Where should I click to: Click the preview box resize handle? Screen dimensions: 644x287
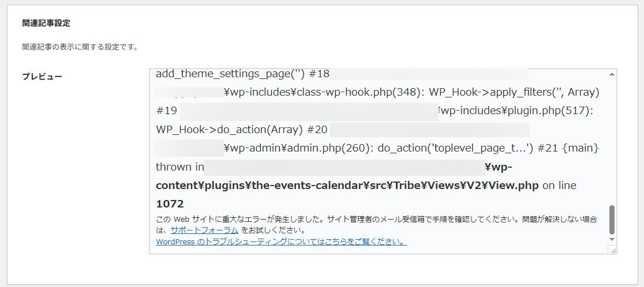pos(612,250)
